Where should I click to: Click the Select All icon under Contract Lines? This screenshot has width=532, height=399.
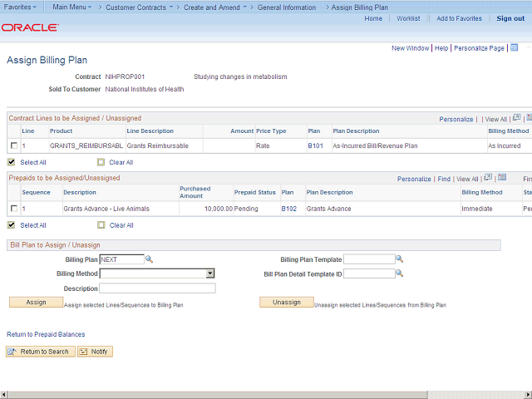tap(12, 162)
